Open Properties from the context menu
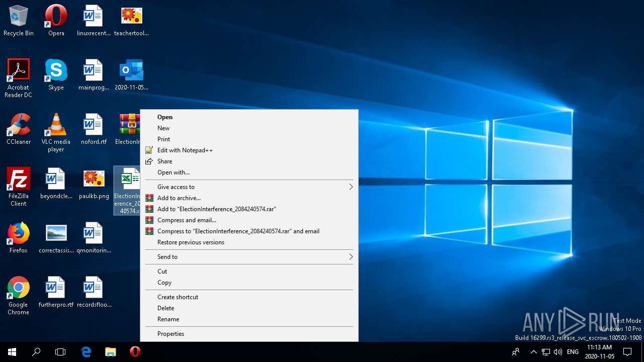 click(x=249, y=334)
